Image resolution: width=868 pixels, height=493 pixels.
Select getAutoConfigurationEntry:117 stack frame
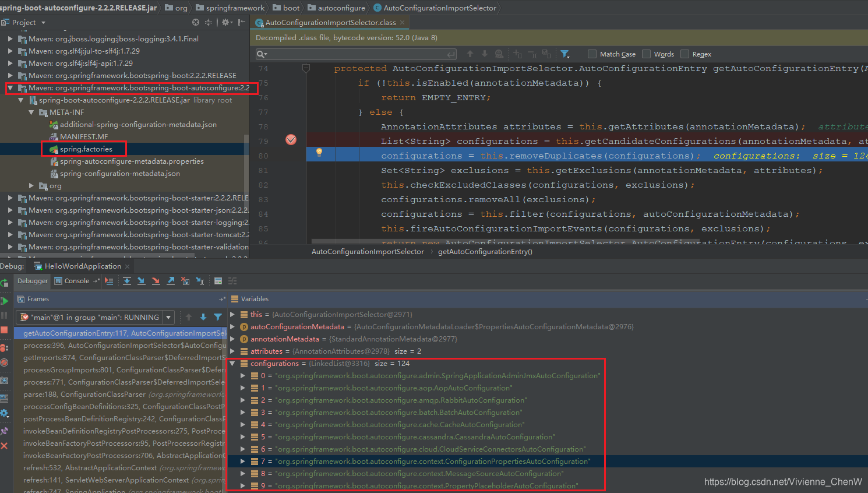point(120,333)
